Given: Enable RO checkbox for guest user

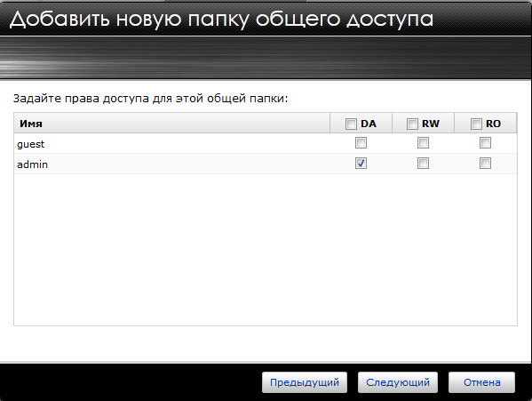Looking at the screenshot, I should point(485,143).
